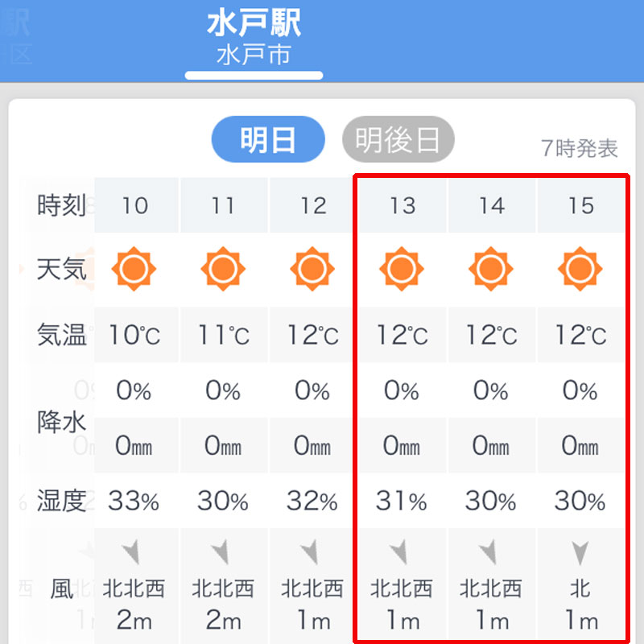Select the faded previous location tab at left

(15, 37)
